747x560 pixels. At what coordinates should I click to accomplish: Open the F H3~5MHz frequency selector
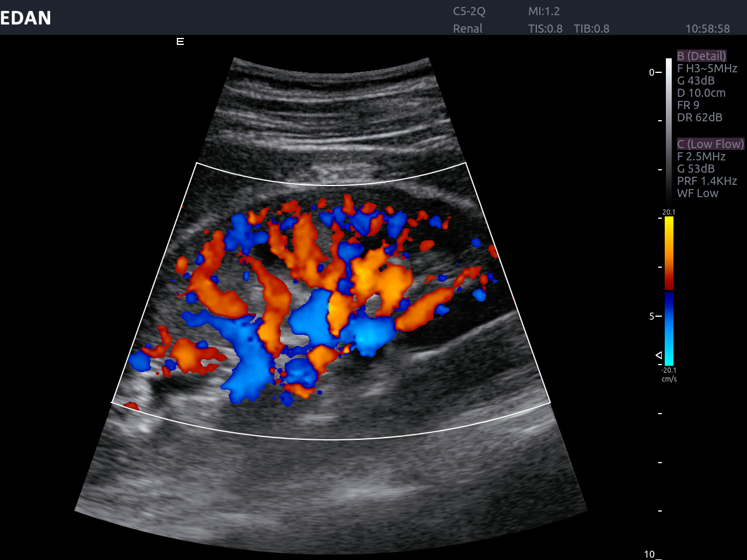click(x=707, y=68)
